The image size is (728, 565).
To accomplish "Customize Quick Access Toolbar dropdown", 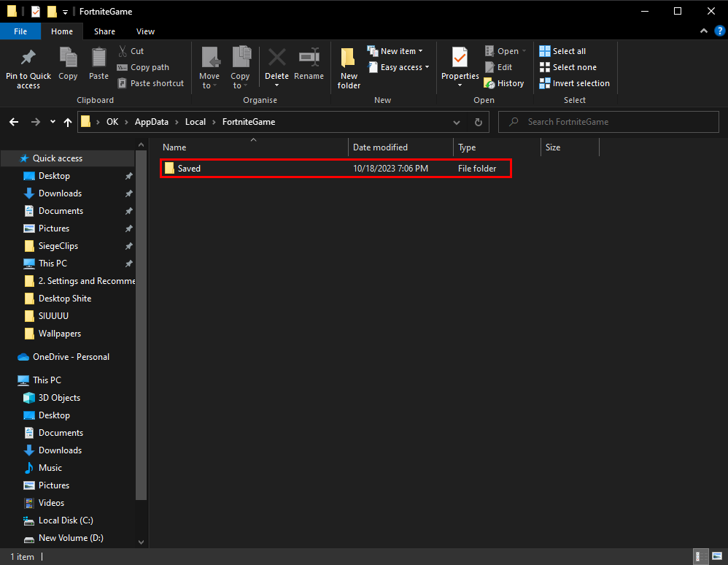I will (65, 12).
